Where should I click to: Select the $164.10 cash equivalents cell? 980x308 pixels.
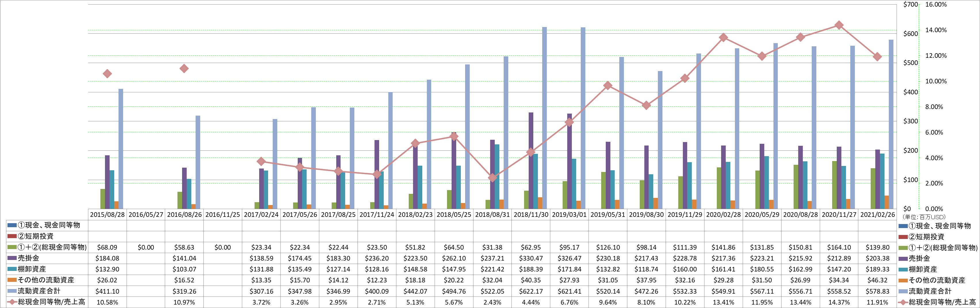click(839, 247)
